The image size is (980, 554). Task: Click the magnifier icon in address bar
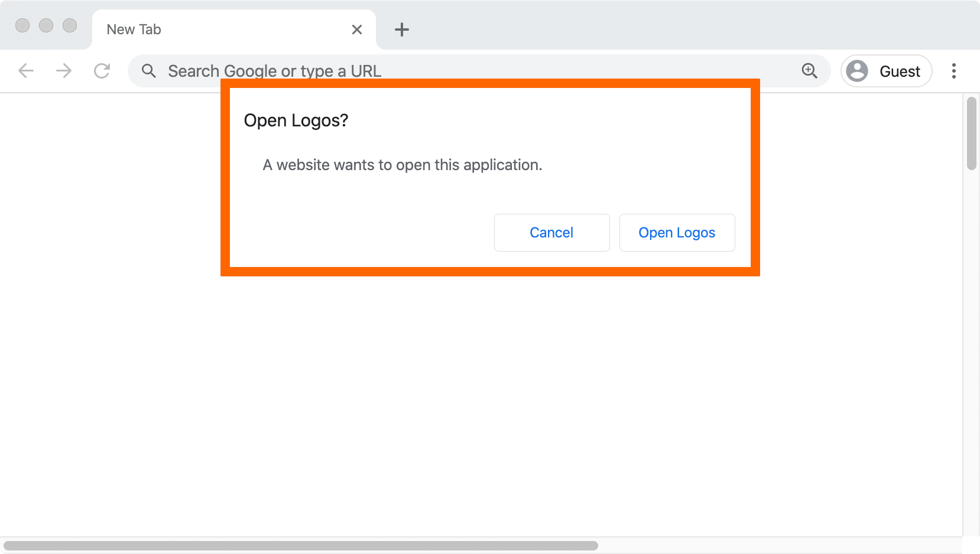pyautogui.click(x=149, y=71)
